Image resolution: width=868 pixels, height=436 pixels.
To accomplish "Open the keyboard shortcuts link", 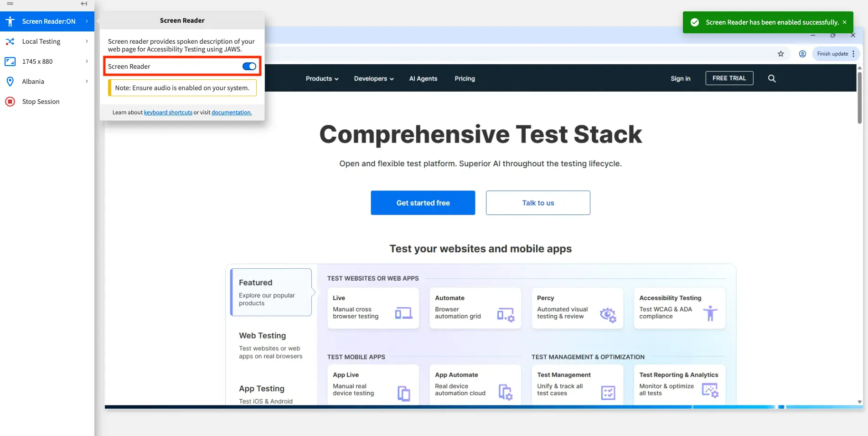I will 168,113.
